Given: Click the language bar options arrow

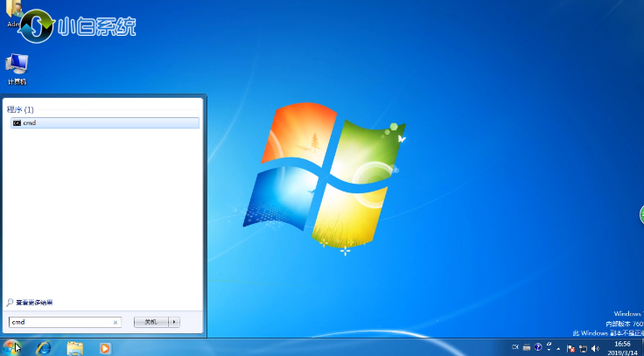Looking at the screenshot, I should coord(549,350).
